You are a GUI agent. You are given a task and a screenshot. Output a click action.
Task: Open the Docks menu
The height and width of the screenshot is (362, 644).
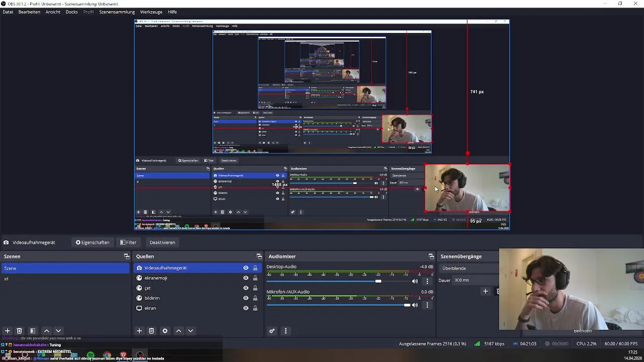click(72, 12)
